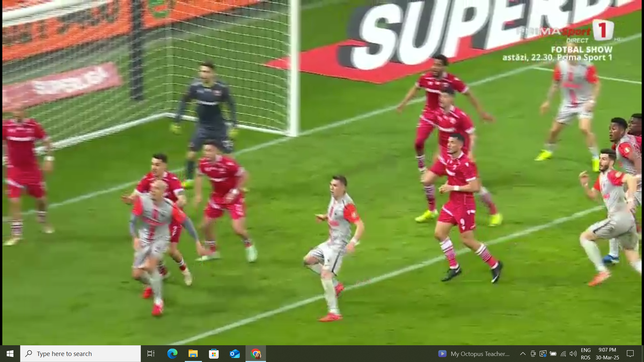
Task: Switch input language from ENG to ROS
Action: coord(586,353)
